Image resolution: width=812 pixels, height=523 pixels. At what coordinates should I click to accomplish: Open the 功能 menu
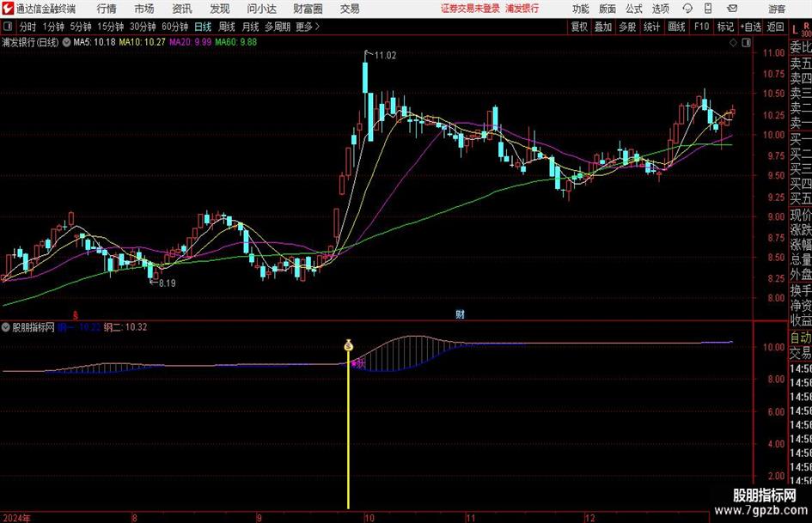[581, 9]
